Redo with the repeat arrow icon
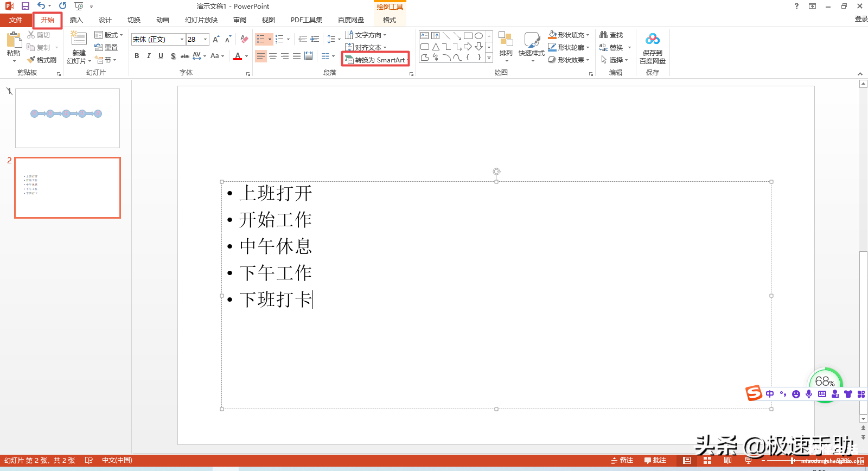The width and height of the screenshot is (868, 471). coord(62,6)
